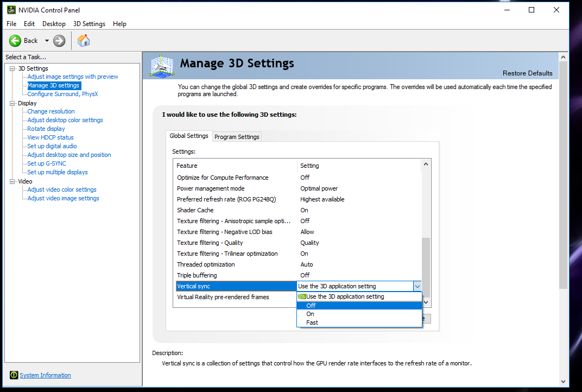Select Off in the Vertical sync list

pyautogui.click(x=359, y=306)
